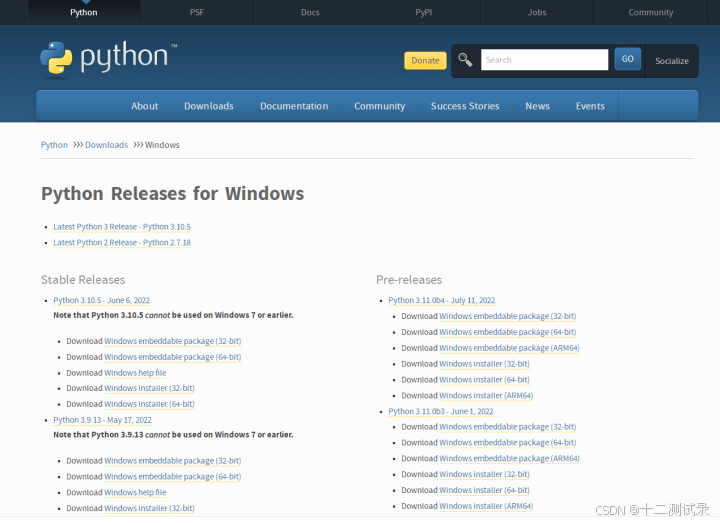Switch to the PyPI top tab

click(x=423, y=12)
